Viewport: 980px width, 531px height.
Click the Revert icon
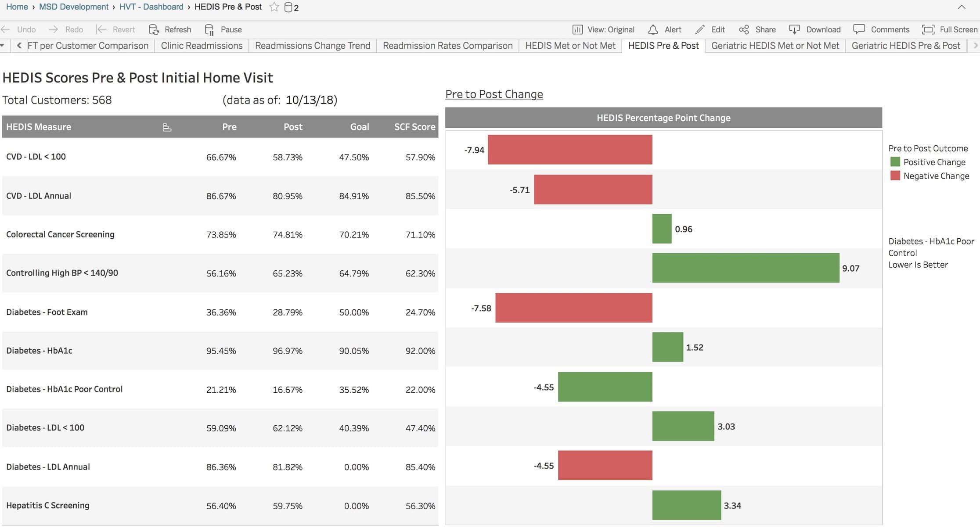[x=101, y=29]
